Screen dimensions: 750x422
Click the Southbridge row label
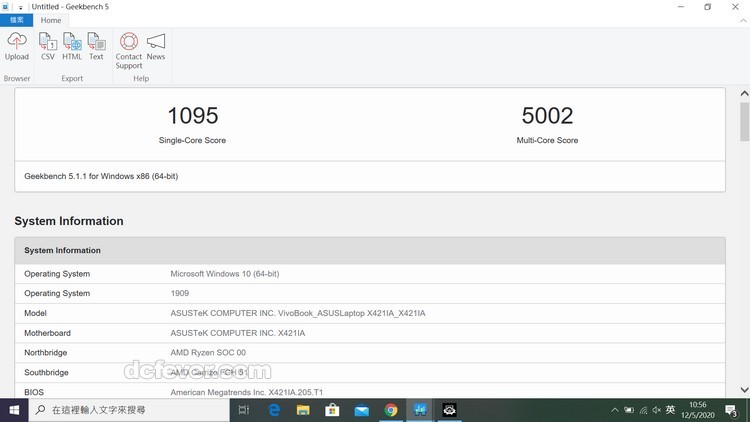[x=46, y=372]
